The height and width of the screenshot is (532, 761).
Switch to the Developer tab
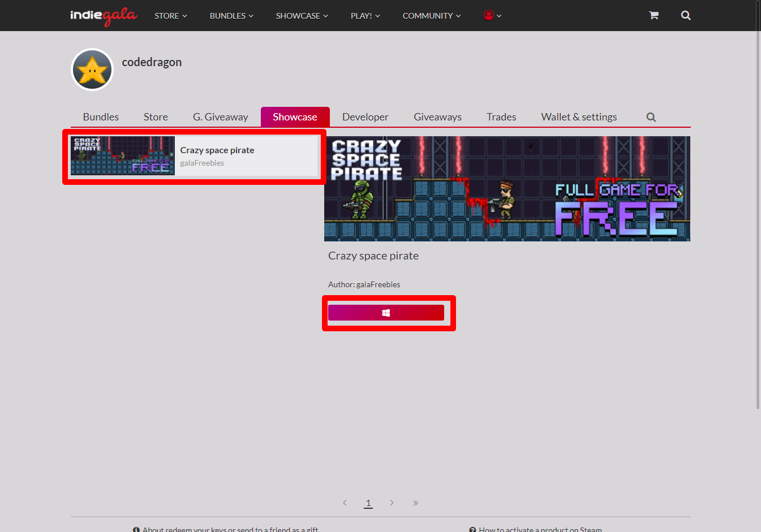(x=366, y=117)
